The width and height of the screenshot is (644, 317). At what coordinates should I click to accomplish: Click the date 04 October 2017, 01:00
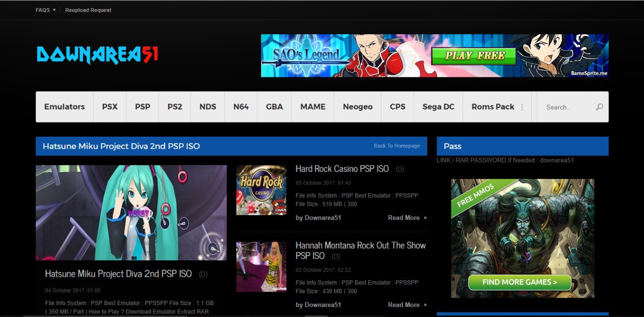[73, 290]
